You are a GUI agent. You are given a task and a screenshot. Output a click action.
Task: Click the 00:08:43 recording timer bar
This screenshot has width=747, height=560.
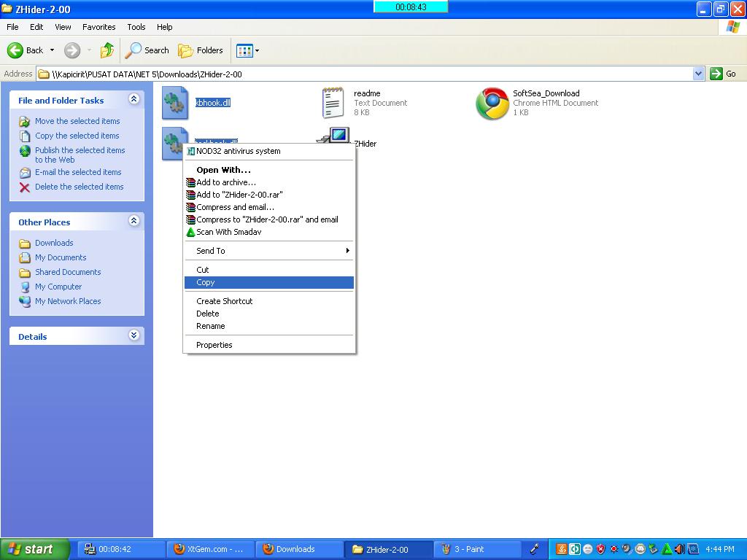[411, 7]
